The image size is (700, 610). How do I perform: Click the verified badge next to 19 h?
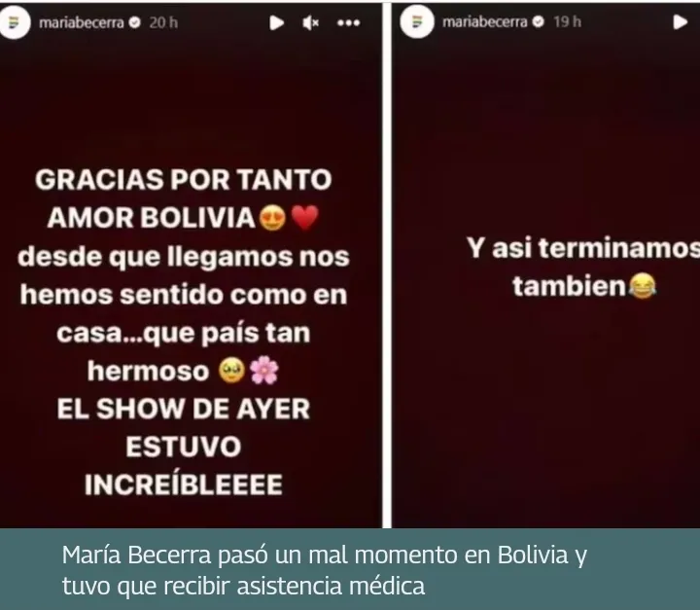[539, 21]
